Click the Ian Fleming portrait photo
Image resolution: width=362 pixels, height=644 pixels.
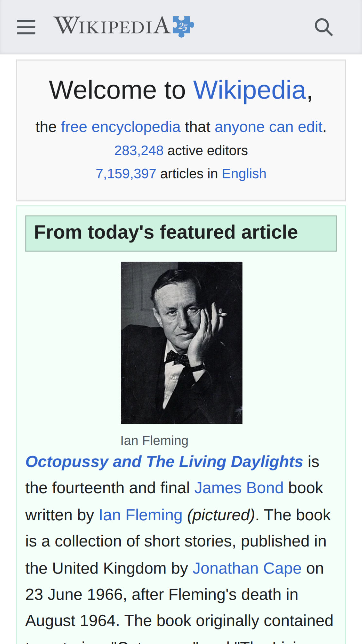coord(181,343)
